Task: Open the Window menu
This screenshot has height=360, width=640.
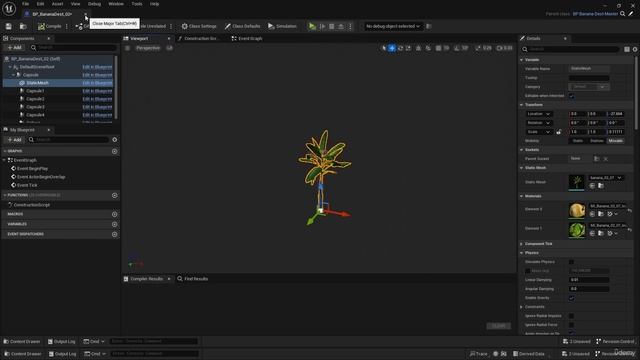Action: click(116, 4)
